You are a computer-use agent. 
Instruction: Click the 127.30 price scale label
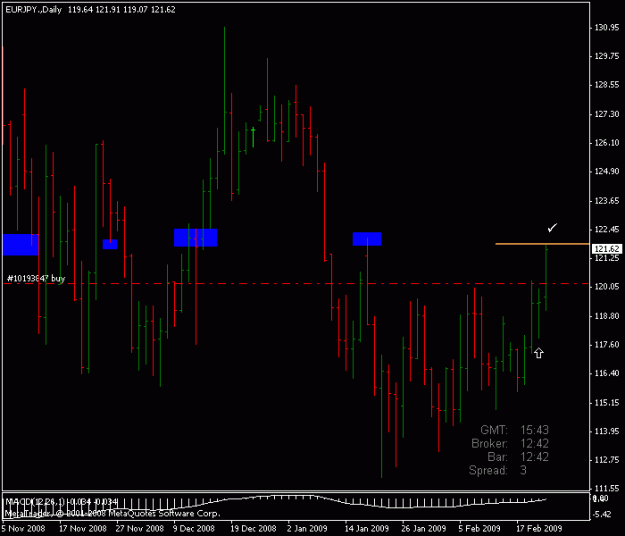pos(607,114)
